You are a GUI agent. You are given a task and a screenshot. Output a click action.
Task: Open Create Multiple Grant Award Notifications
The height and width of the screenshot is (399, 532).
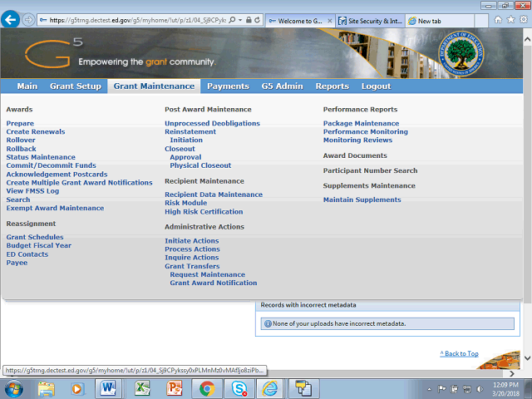click(x=80, y=183)
